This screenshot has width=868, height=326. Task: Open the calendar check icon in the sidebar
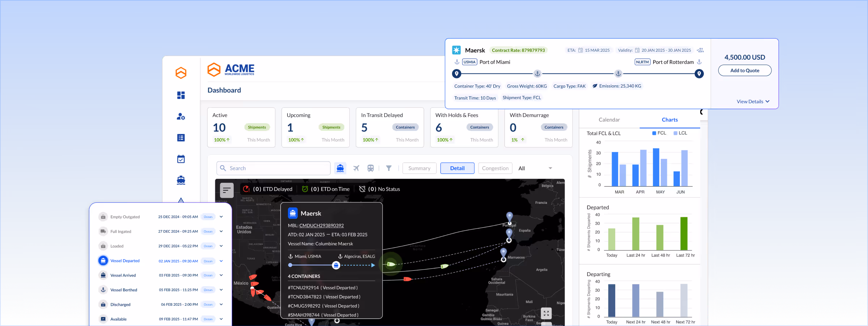[181, 159]
